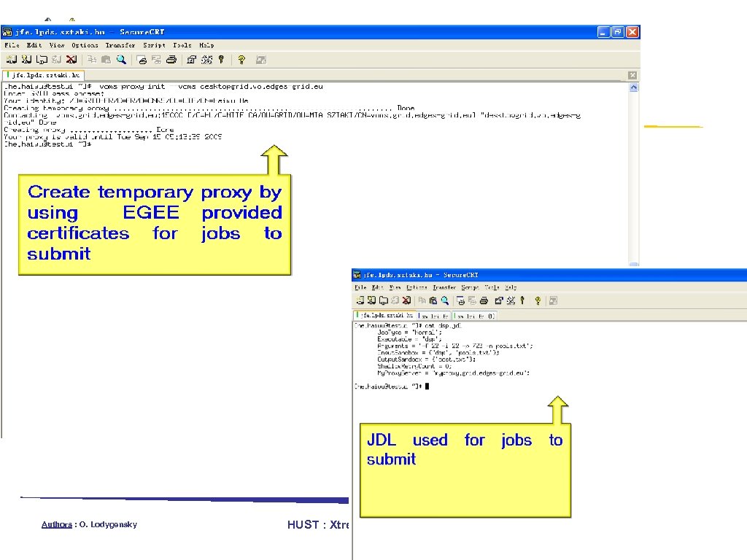747x560 pixels.
Task: Click key agent icon in upper toolbar
Action: (221, 60)
